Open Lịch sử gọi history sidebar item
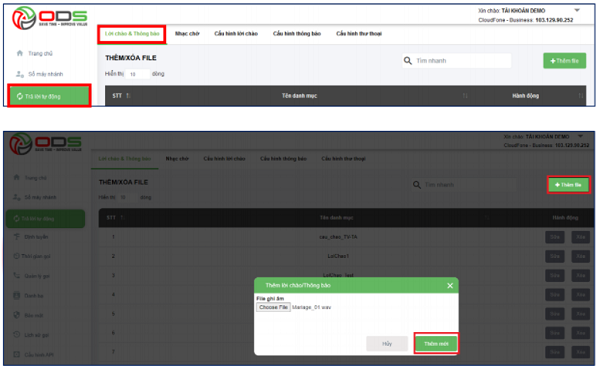 coord(31,335)
